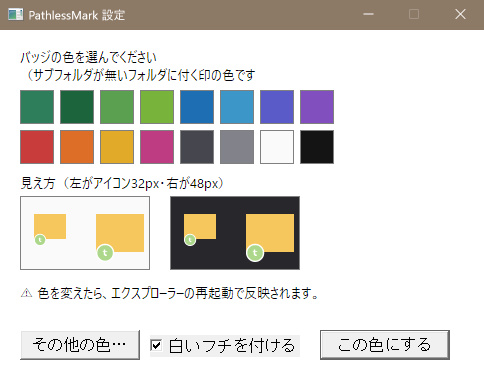
Task: Select the teal green badge color swatch
Action: (37, 107)
